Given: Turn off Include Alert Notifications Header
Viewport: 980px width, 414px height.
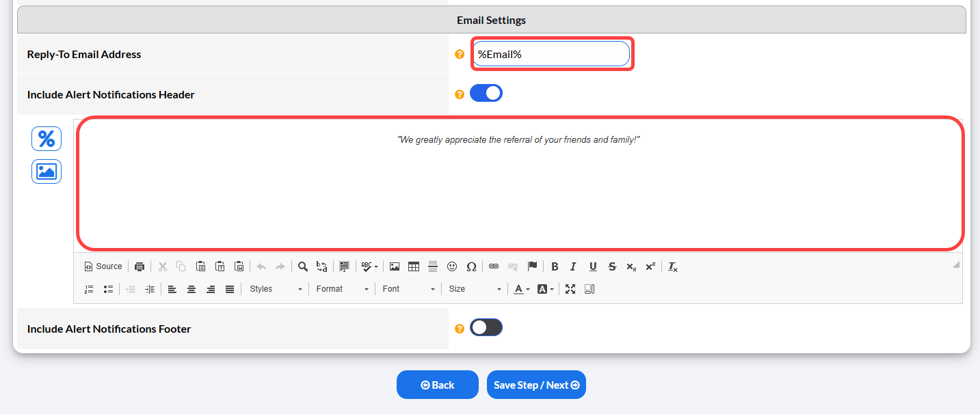Looking at the screenshot, I should coord(486,94).
